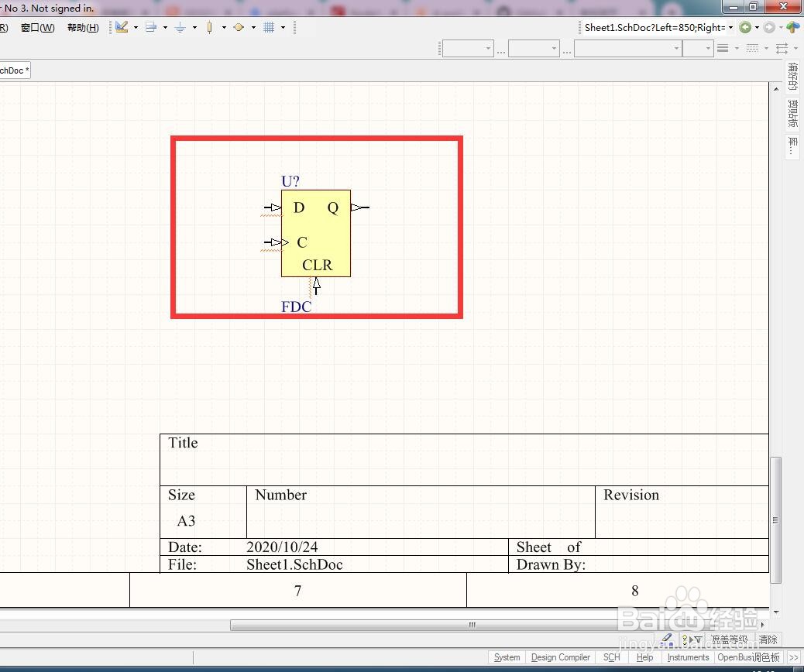Click the Q output pin
The image size is (804, 672).
(360, 207)
